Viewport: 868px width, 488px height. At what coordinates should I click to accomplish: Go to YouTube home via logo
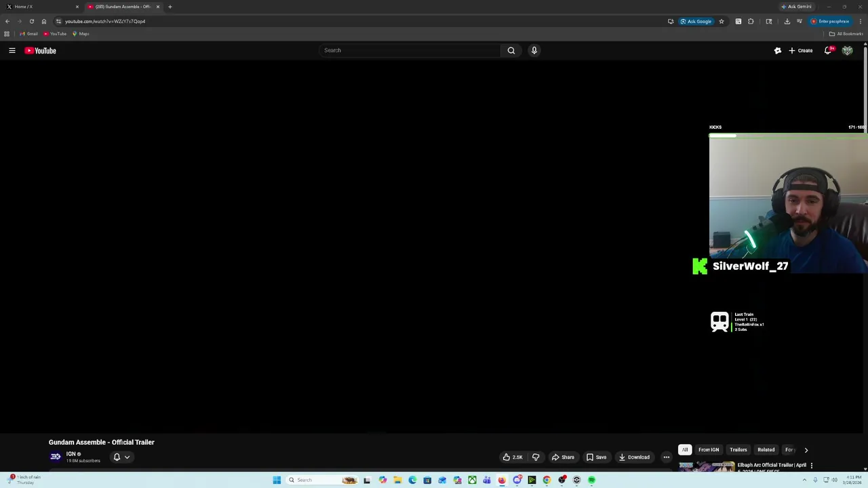coord(41,50)
